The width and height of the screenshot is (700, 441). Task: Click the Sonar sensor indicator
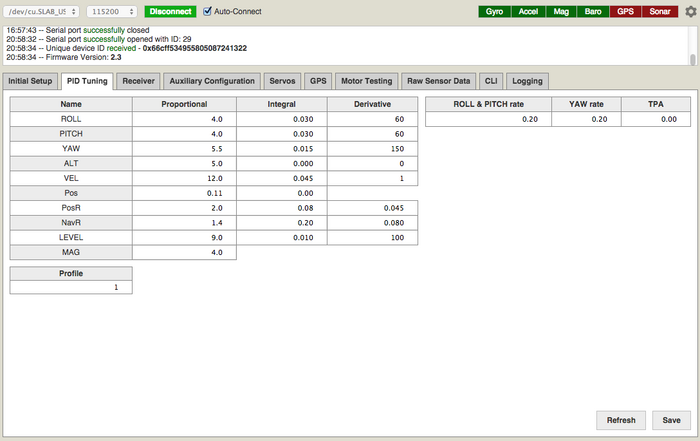(x=659, y=12)
